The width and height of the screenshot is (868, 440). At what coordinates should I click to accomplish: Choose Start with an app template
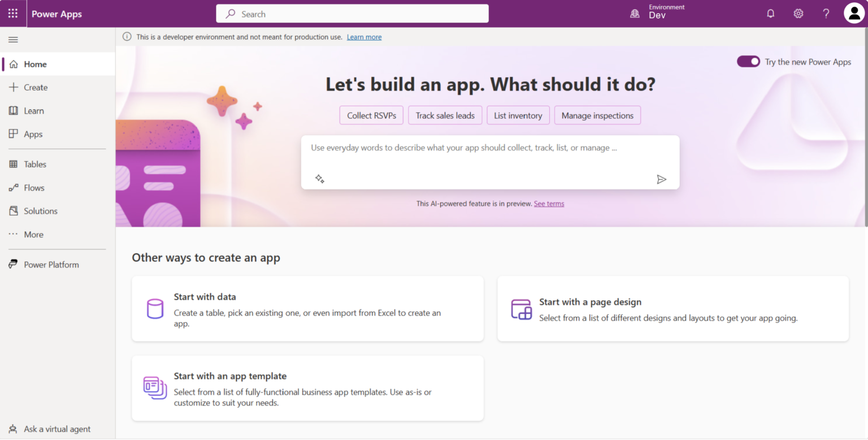pos(307,388)
